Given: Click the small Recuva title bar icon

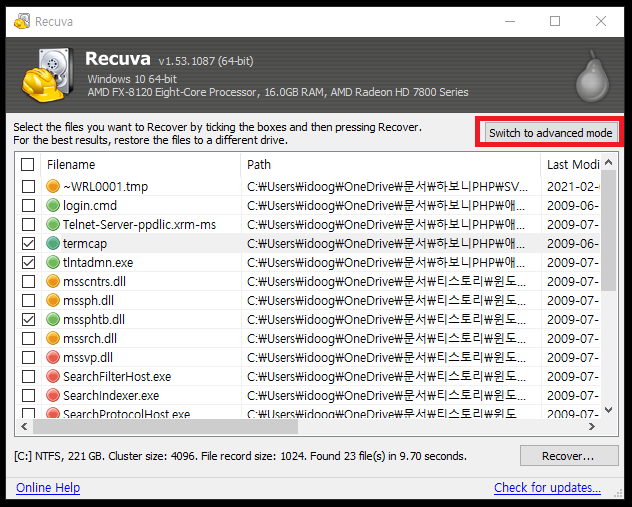Looking at the screenshot, I should (x=22, y=21).
